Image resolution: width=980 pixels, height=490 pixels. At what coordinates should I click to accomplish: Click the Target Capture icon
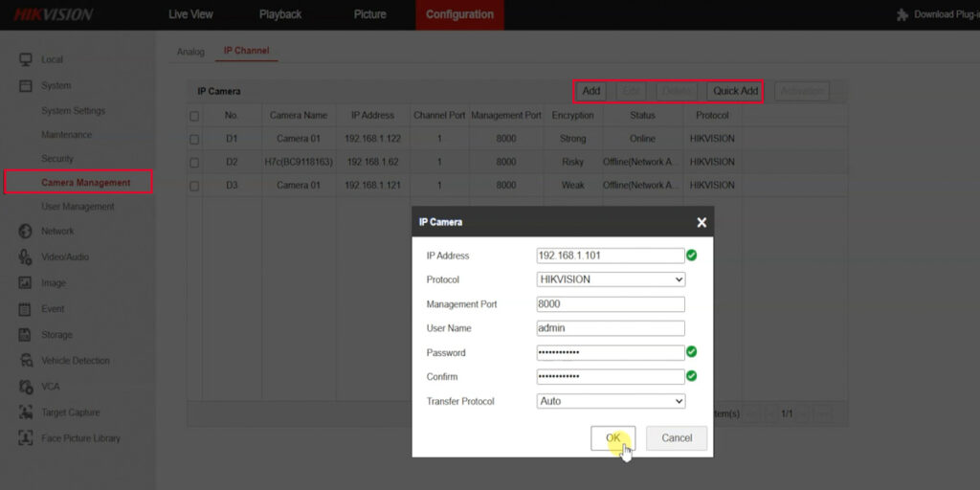pos(26,412)
